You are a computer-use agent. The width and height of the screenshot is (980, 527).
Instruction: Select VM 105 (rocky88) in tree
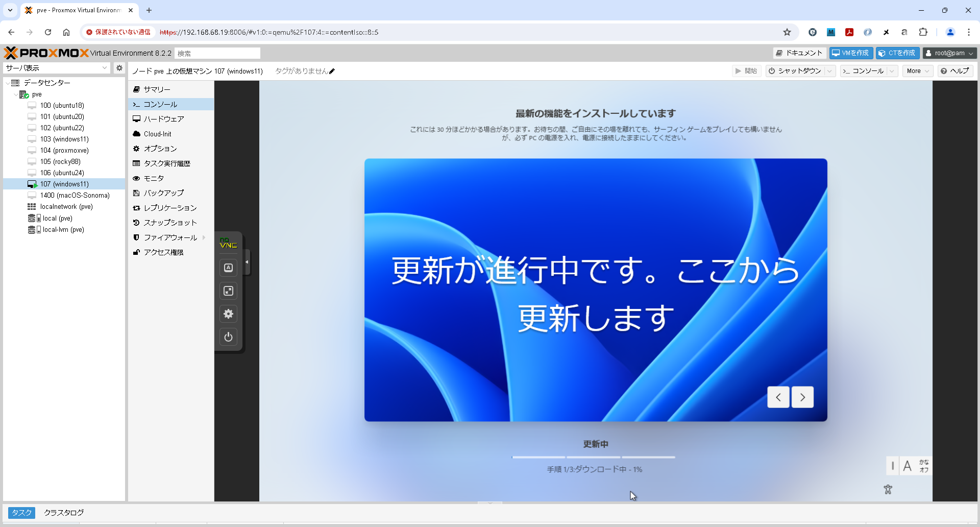(60, 162)
